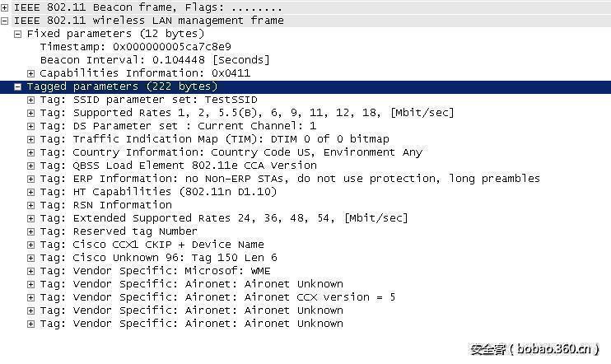Expand the Country Information tag
This screenshot has width=611, height=364.
(31, 152)
